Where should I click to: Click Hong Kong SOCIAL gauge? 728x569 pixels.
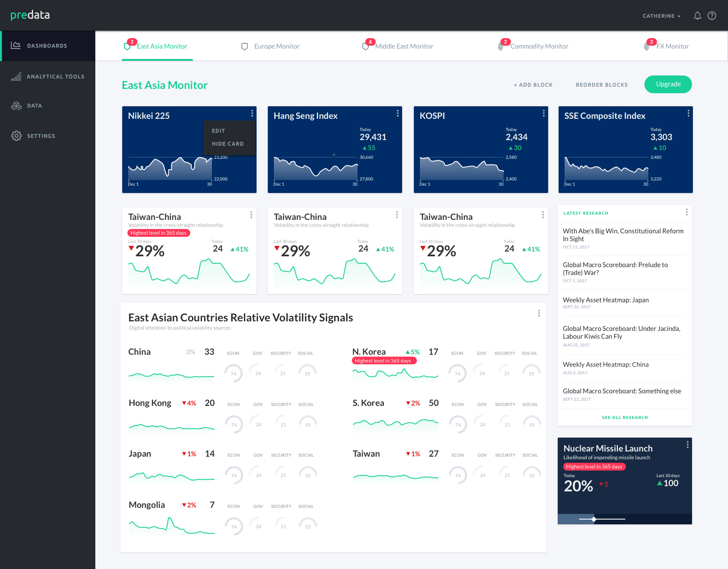pos(308,425)
